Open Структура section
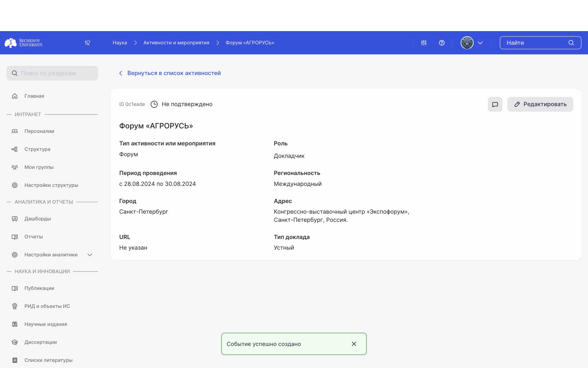Viewport: 588px width, 368px height. click(37, 149)
